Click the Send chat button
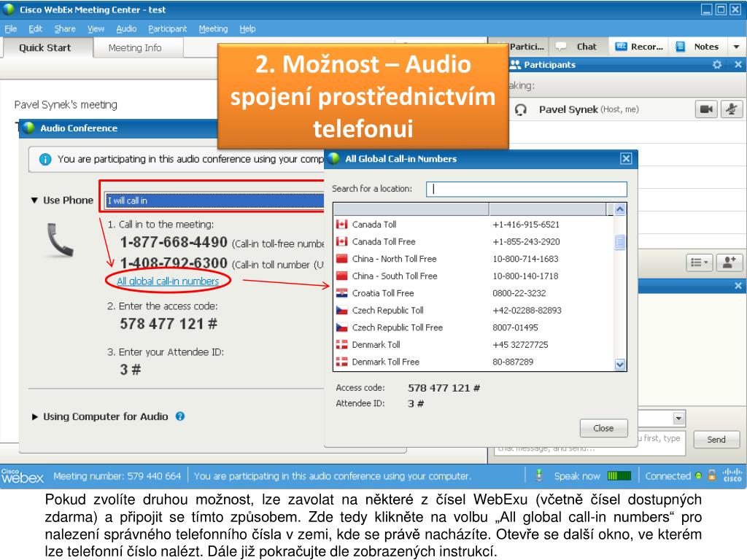747x560 pixels. pyautogui.click(x=716, y=439)
